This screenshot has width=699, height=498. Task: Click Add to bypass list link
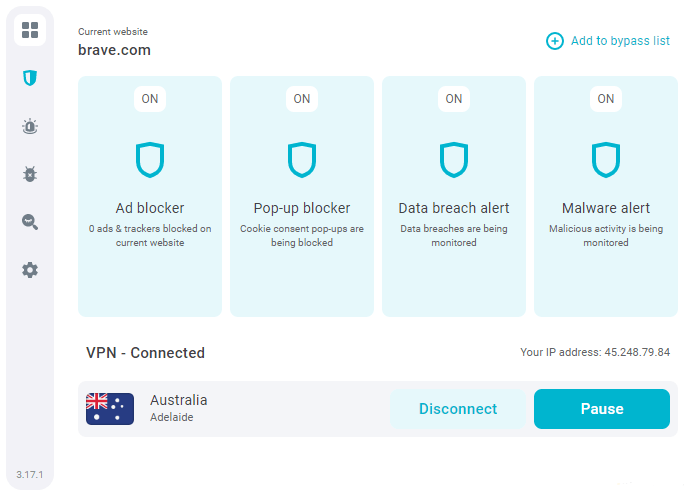click(620, 41)
